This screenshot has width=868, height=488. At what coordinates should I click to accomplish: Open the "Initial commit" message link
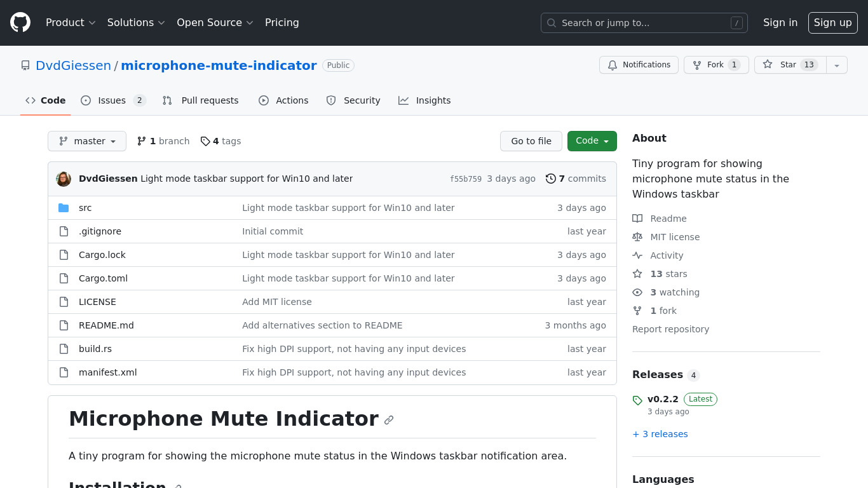point(273,231)
